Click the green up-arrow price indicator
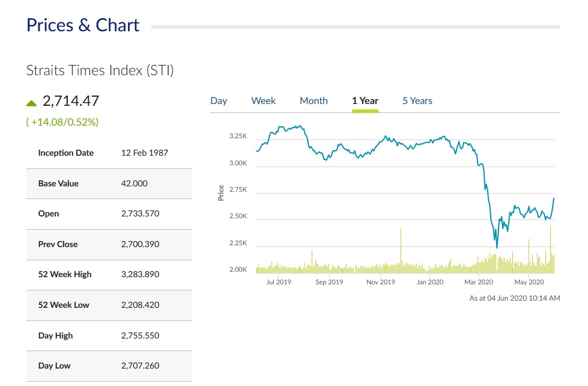This screenshot has width=588, height=386. (x=32, y=103)
